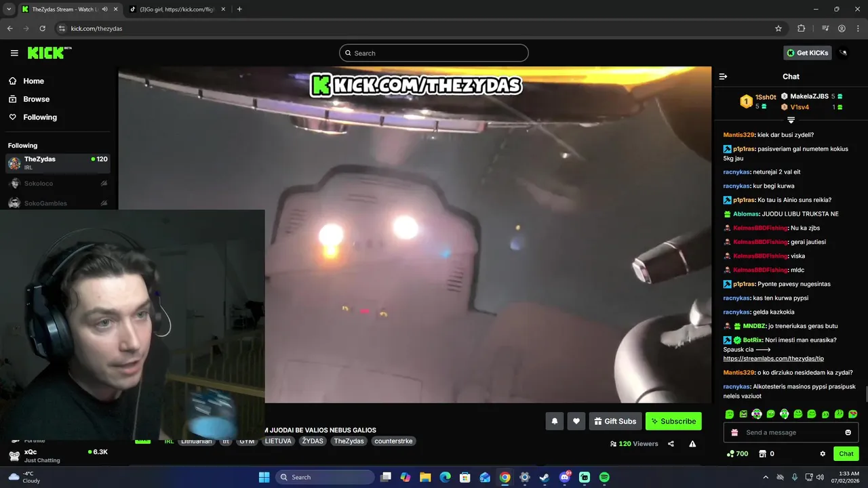Expand the gifter leaderboard chevron

791,120
